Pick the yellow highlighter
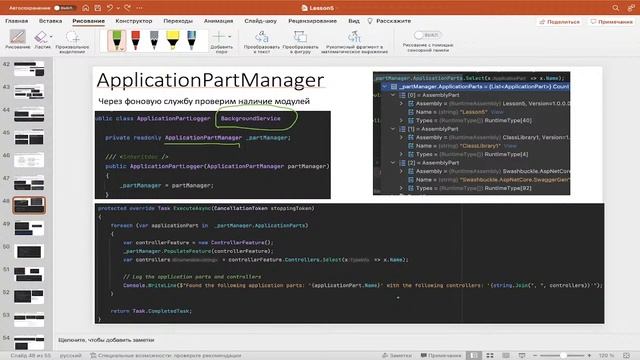Screen dimensions: 640x360 pyautogui.click(x=173, y=40)
